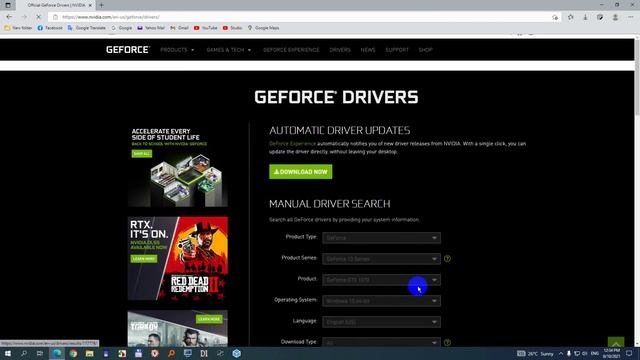Screen dimensions: 640x360
Task: Click help icon beside Download Type
Action: click(x=447, y=342)
